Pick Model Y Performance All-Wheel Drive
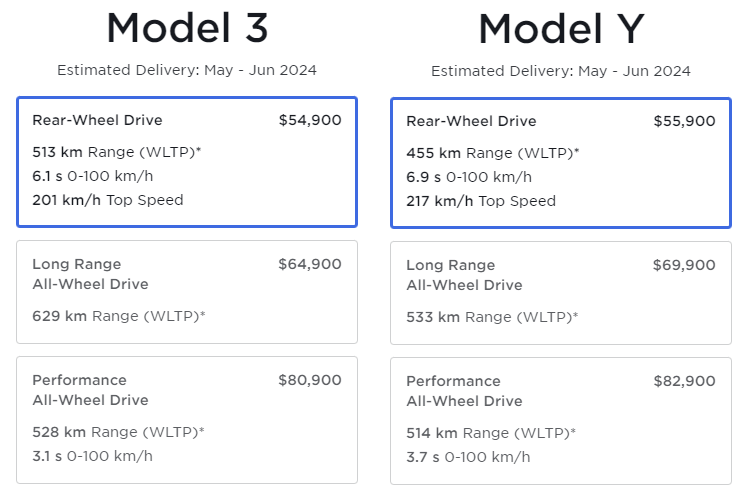This screenshot has height=493, width=738. coord(560,420)
